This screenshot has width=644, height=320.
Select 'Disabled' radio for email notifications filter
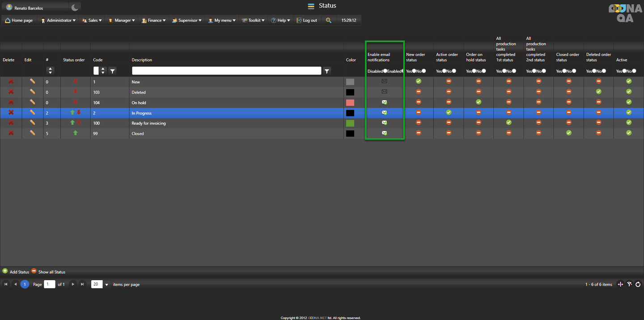385,71
